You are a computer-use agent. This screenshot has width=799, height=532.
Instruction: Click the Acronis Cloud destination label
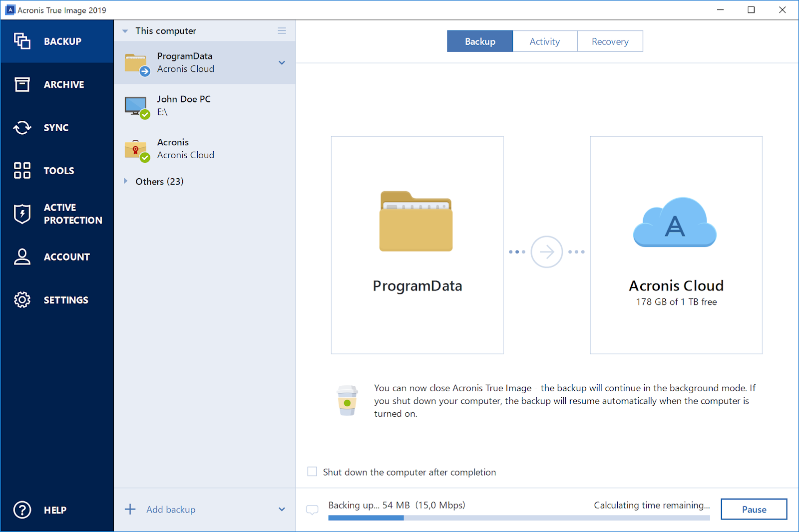(676, 285)
